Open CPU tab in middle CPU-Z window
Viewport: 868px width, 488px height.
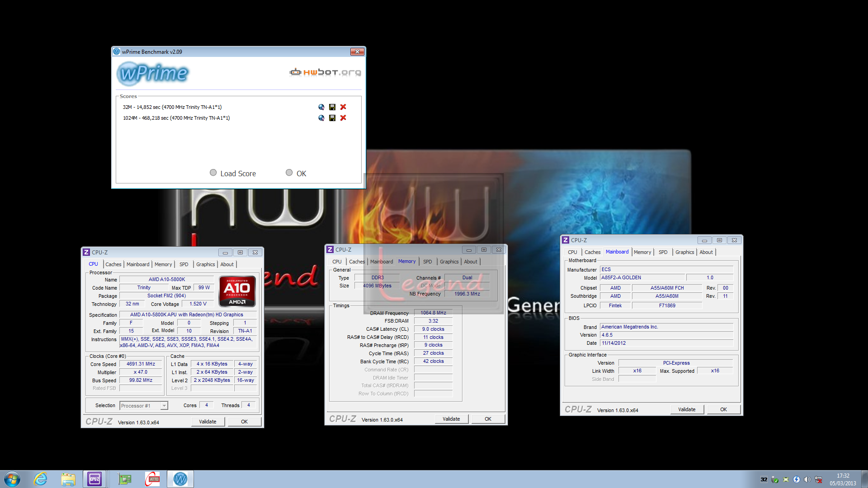click(x=337, y=262)
